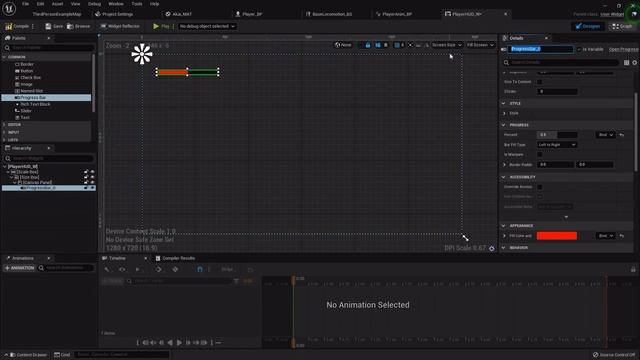Image resolution: width=640 pixels, height=360 pixels.
Task: Select Text widget in Palette
Action: click(x=22, y=117)
